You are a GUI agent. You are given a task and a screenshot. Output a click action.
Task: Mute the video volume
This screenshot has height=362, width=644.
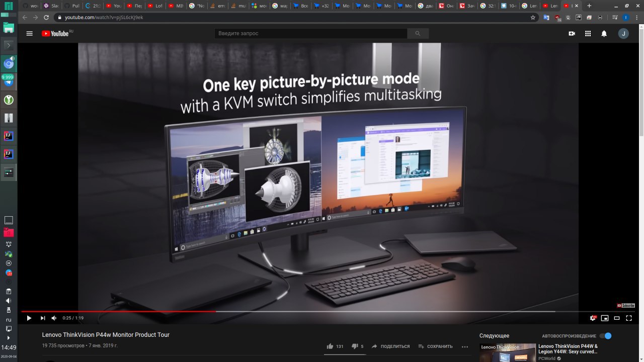tap(54, 318)
